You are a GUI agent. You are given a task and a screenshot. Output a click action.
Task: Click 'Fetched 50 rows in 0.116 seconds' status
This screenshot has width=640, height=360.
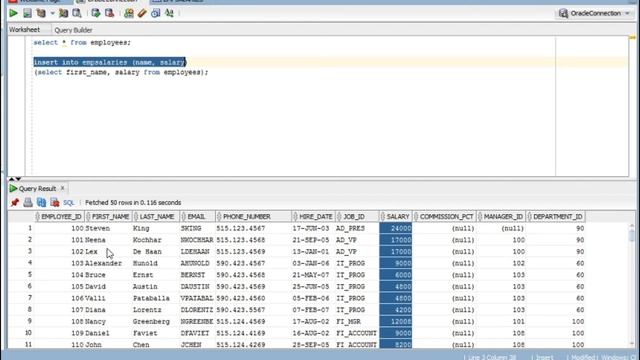(133, 203)
